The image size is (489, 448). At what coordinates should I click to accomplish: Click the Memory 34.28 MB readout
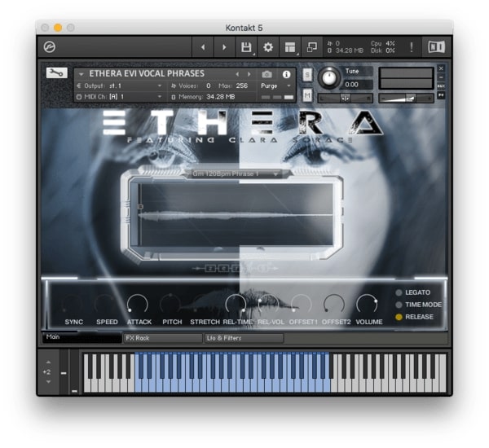point(203,97)
